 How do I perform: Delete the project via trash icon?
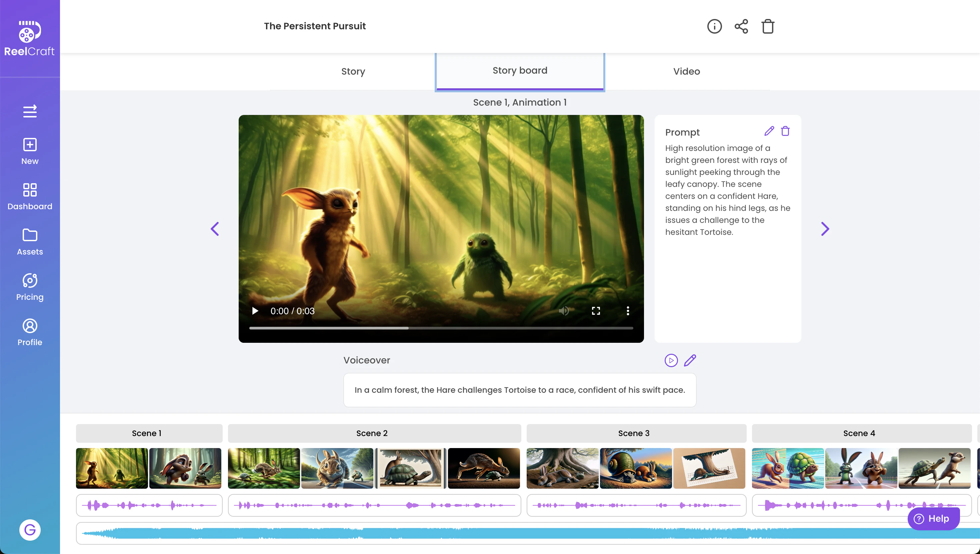[768, 26]
